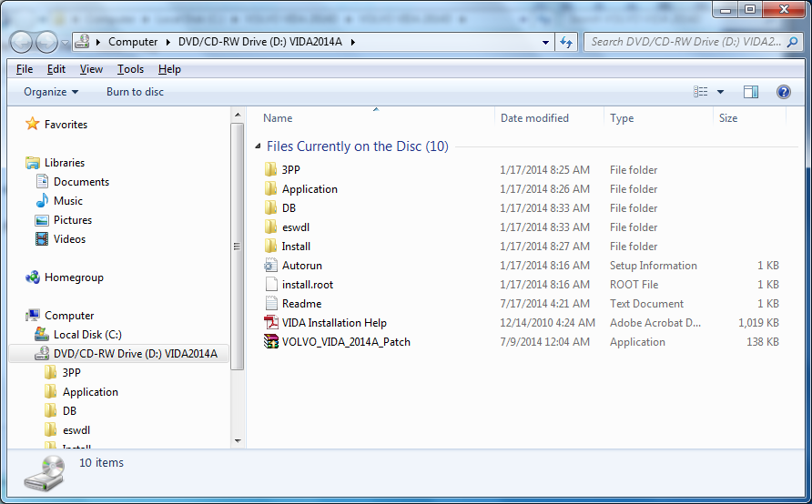Select Libraries in the navigation pane
Viewport: 812px width, 504px height.
[x=65, y=163]
